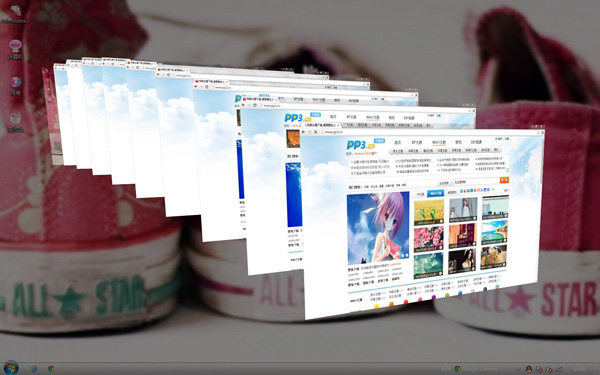Switch to the highlighted blue Win7 tab
The image size is (600, 375).
(435, 194)
